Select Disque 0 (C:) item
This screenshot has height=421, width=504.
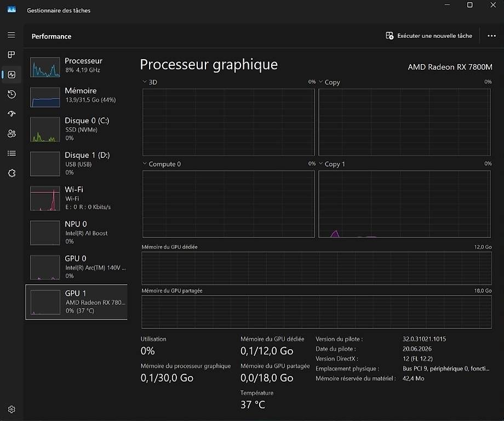(77, 129)
